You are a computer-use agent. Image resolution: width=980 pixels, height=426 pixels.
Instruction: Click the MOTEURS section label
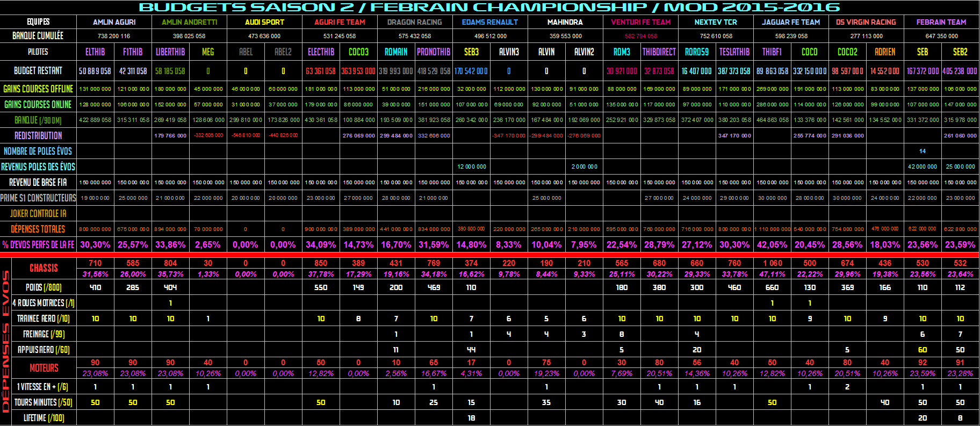[x=44, y=368]
